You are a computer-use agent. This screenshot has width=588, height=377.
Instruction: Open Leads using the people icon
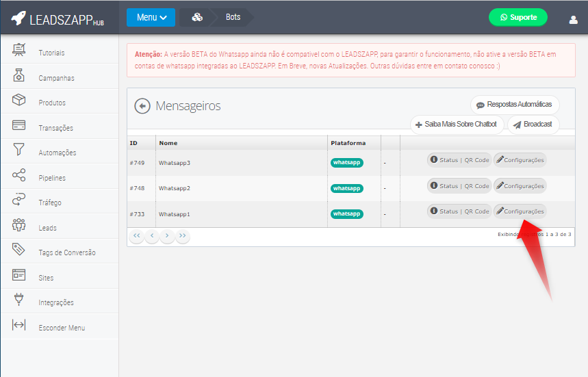pyautogui.click(x=19, y=226)
